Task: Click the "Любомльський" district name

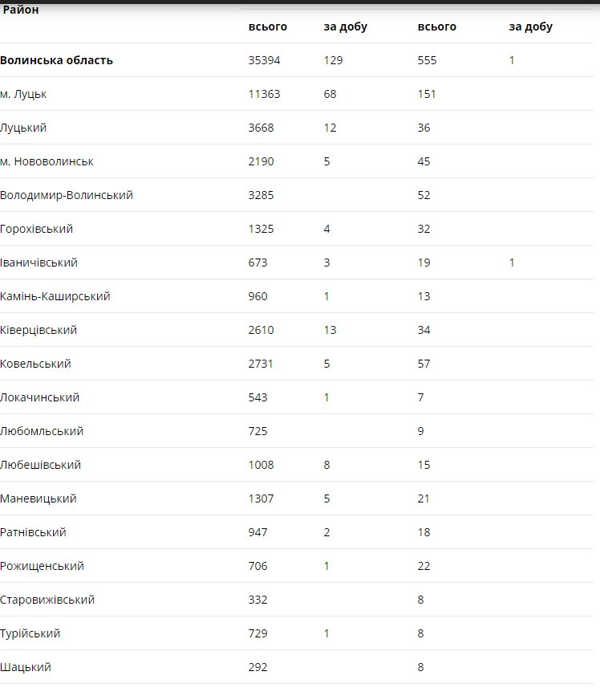Action: tap(42, 431)
